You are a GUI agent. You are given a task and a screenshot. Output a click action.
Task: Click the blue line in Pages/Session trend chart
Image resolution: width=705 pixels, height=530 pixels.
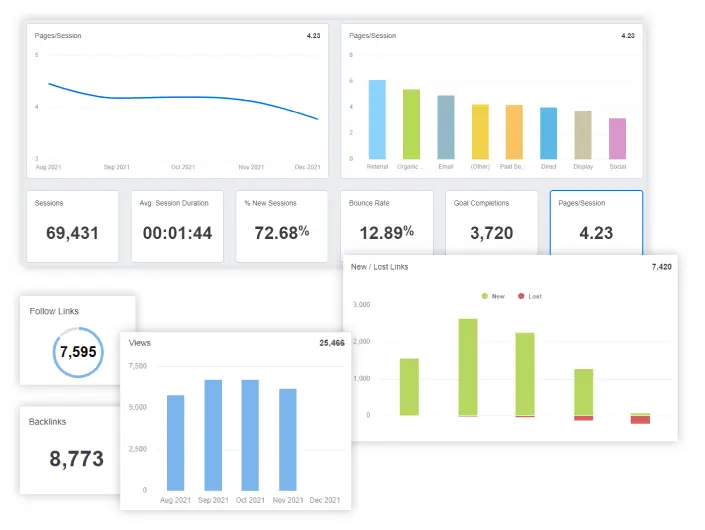pyautogui.click(x=180, y=98)
